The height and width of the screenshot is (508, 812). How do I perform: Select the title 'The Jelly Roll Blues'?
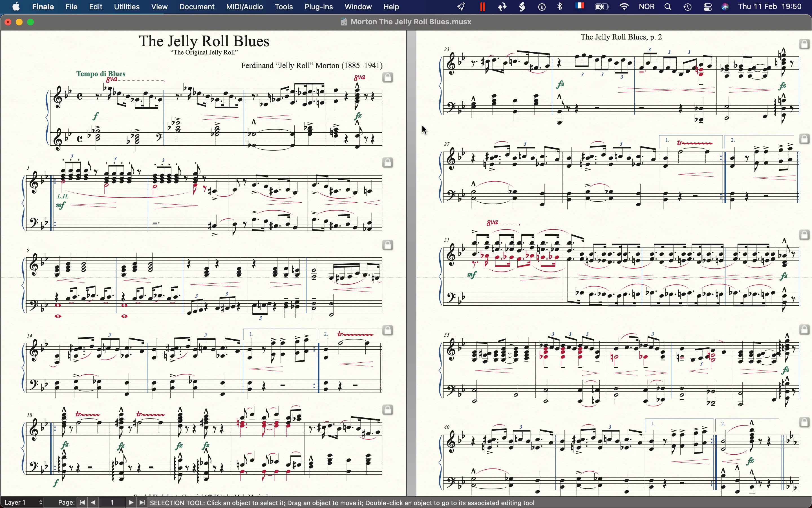pyautogui.click(x=204, y=41)
